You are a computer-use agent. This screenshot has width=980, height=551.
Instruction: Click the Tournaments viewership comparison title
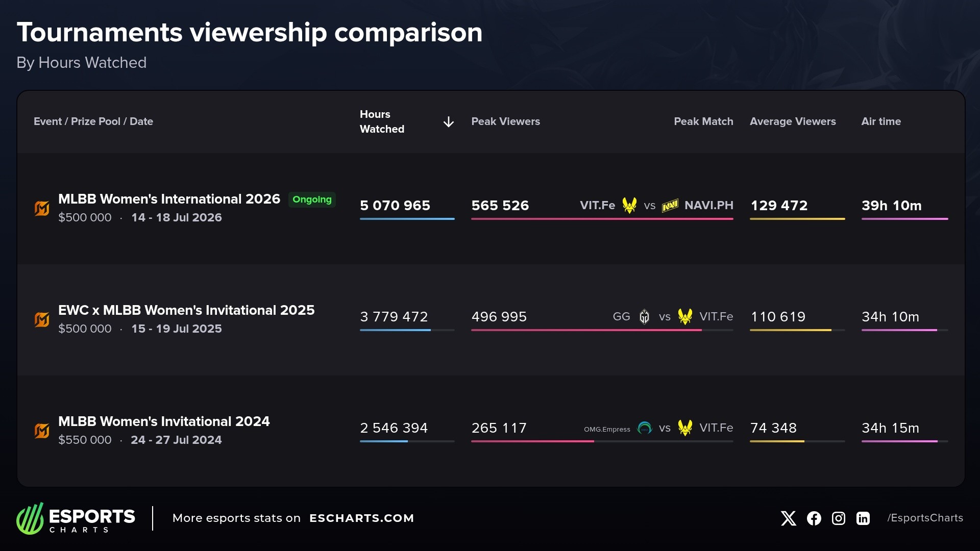[250, 33]
